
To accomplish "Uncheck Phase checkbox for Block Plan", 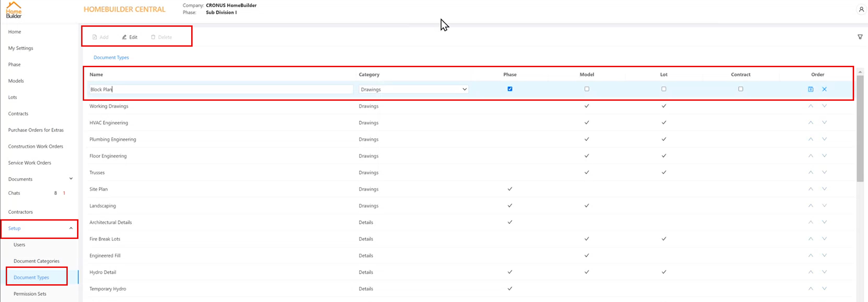I will pyautogui.click(x=510, y=89).
